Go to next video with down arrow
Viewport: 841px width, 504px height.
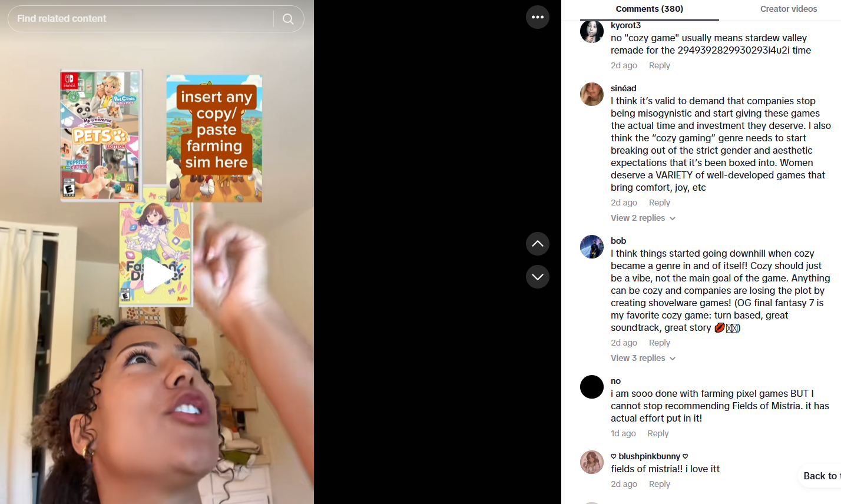tap(538, 277)
